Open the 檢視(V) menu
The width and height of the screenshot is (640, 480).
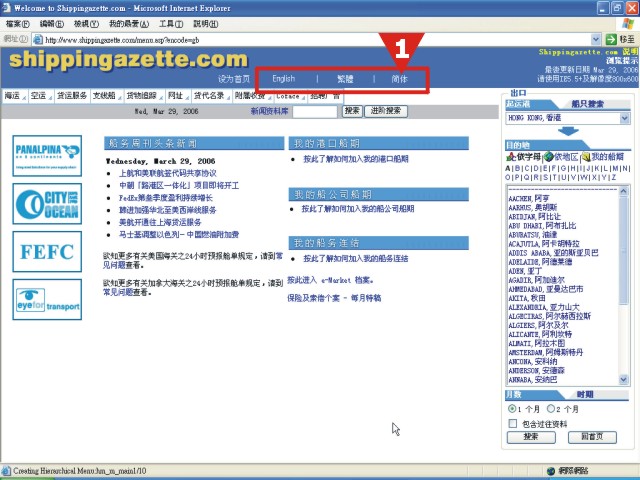tap(86, 24)
